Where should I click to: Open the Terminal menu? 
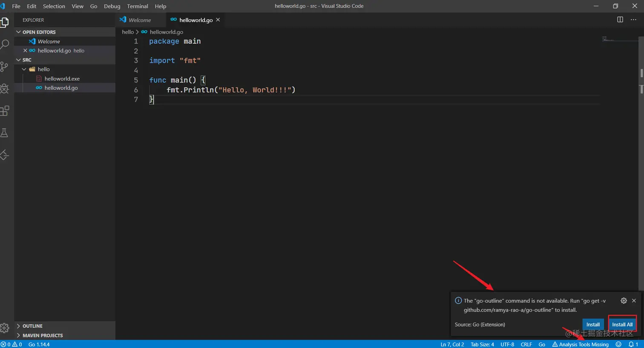(x=138, y=6)
